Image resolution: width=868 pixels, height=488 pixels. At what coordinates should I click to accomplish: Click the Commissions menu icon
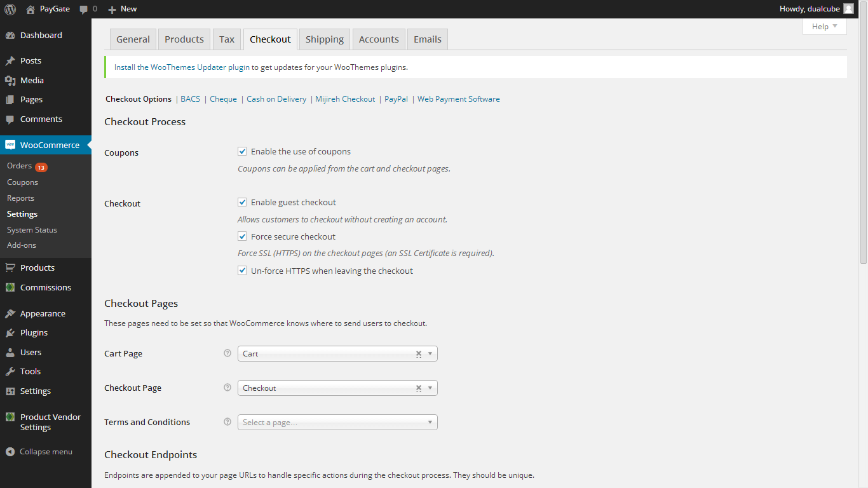coord(10,287)
